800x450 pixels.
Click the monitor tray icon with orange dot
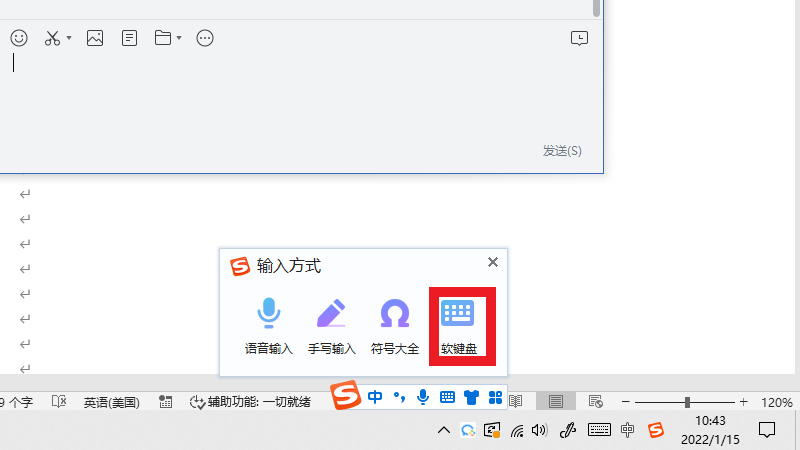coord(492,430)
